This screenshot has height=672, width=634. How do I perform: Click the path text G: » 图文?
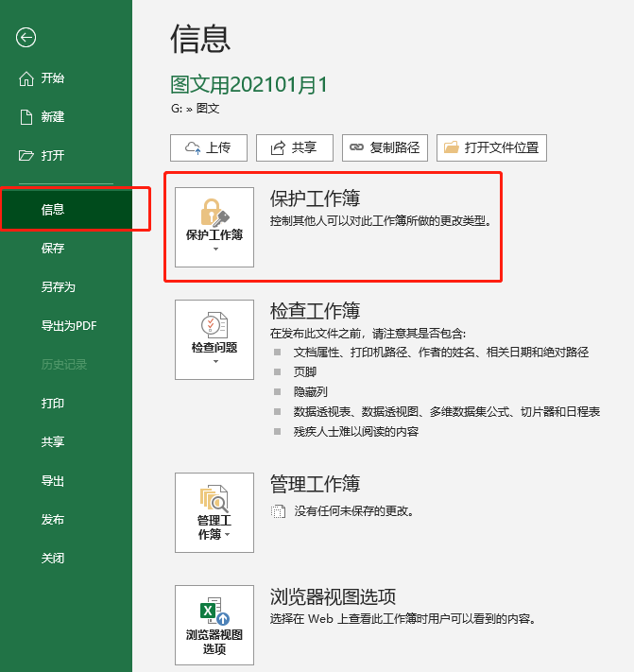point(196,109)
